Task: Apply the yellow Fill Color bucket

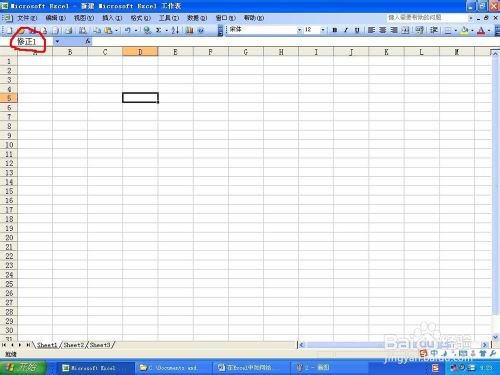Action: point(465,30)
